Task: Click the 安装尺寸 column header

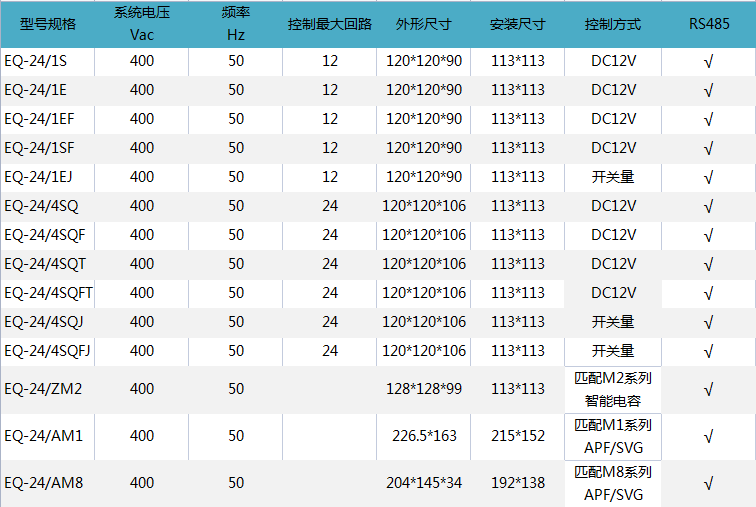Action: coord(518,24)
